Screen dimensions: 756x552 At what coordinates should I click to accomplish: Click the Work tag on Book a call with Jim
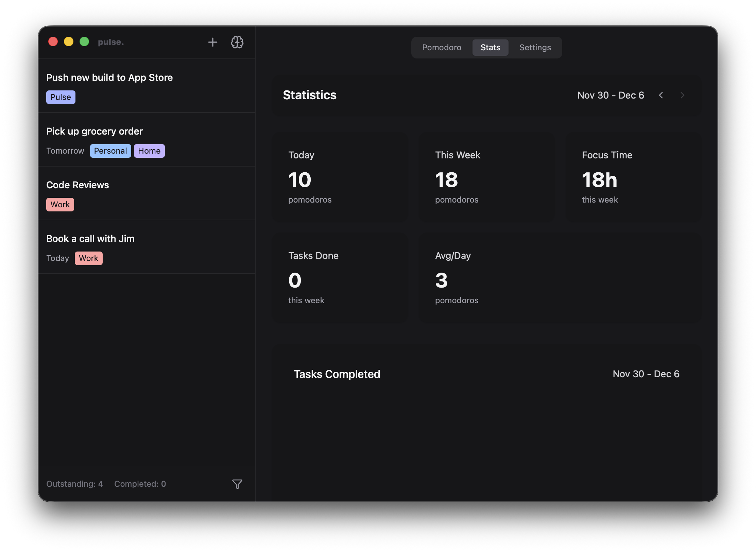click(88, 258)
